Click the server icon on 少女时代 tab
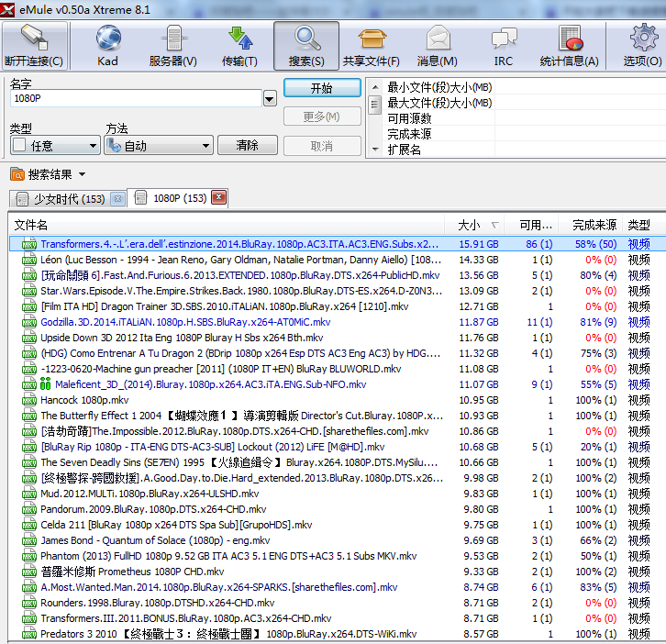666x644 pixels. pos(22,199)
